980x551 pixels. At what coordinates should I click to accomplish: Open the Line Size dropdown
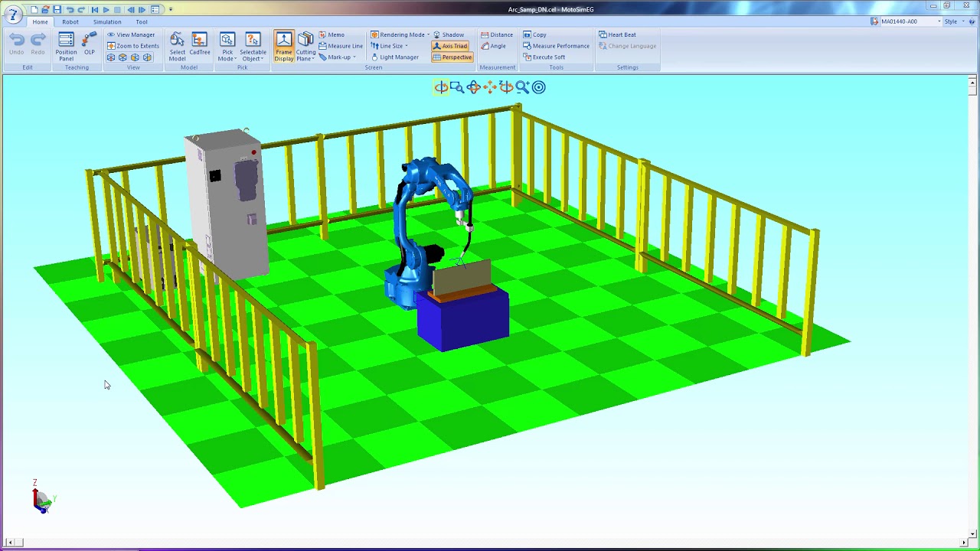tap(390, 46)
